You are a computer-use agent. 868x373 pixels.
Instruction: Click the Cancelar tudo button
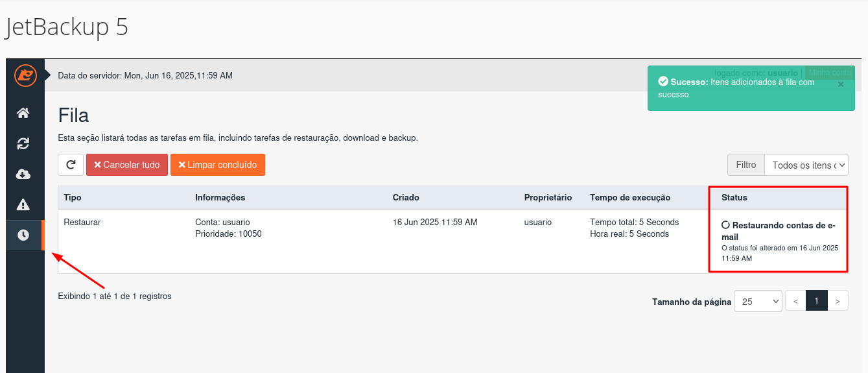pos(127,165)
